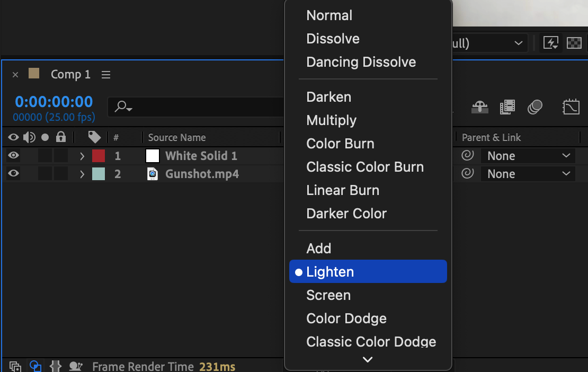Screen dimensions: 588x372
Task: Toggle the lock switch for Gunshot.mp4
Action: 61,174
